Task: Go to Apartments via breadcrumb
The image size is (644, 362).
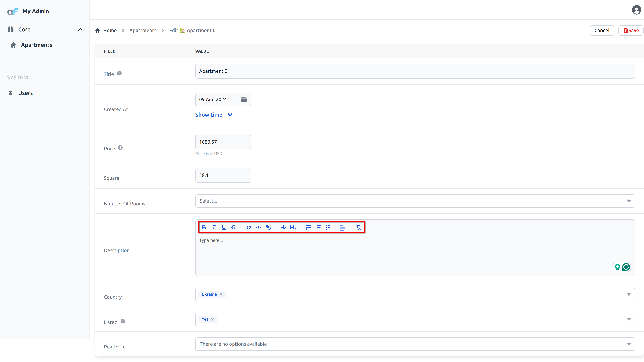Action: click(x=143, y=31)
